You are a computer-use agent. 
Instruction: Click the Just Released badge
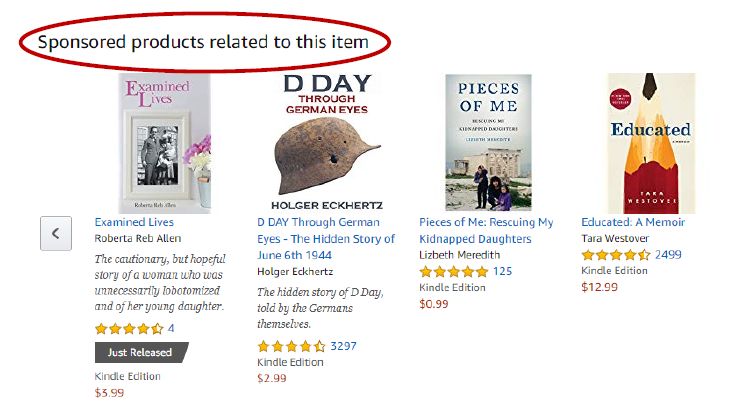pos(140,352)
